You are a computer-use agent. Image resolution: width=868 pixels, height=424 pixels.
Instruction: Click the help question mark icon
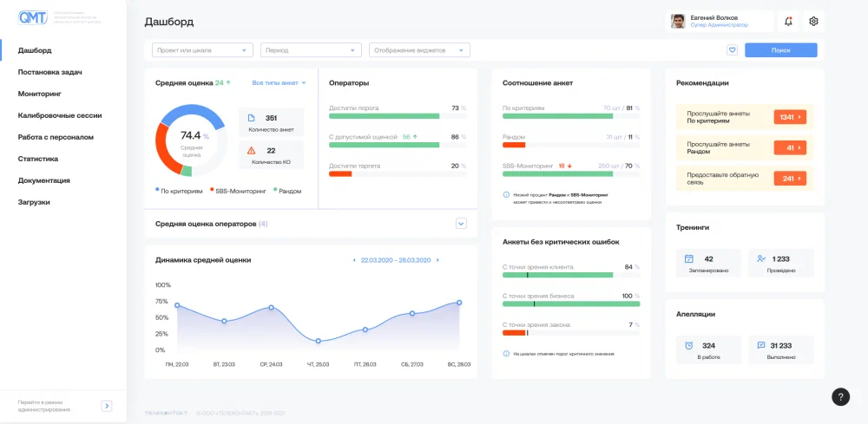click(x=840, y=396)
